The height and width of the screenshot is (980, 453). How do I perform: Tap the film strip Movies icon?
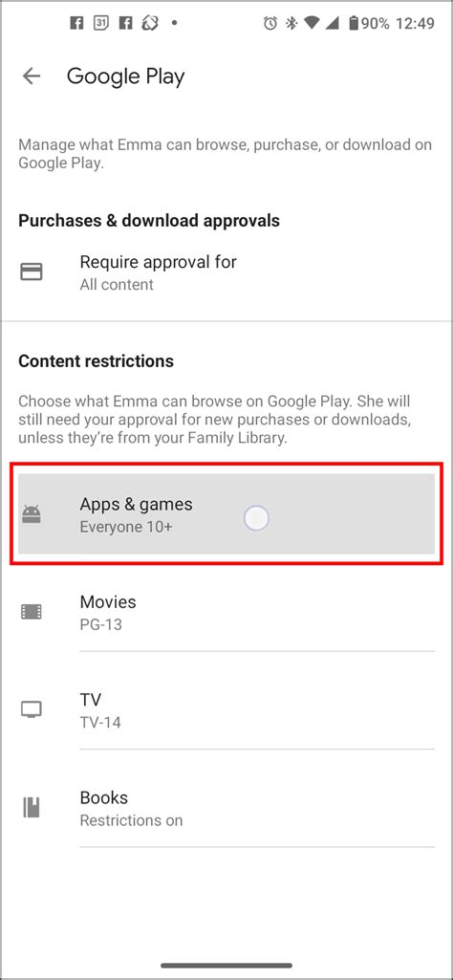[32, 611]
